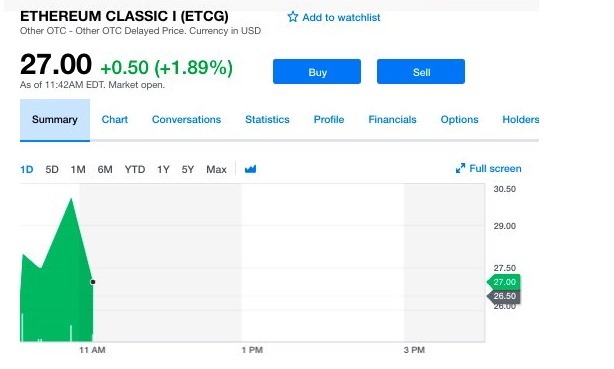Image resolution: width=614 pixels, height=369 pixels.
Task: Switch to the Chart tab
Action: [x=115, y=119]
